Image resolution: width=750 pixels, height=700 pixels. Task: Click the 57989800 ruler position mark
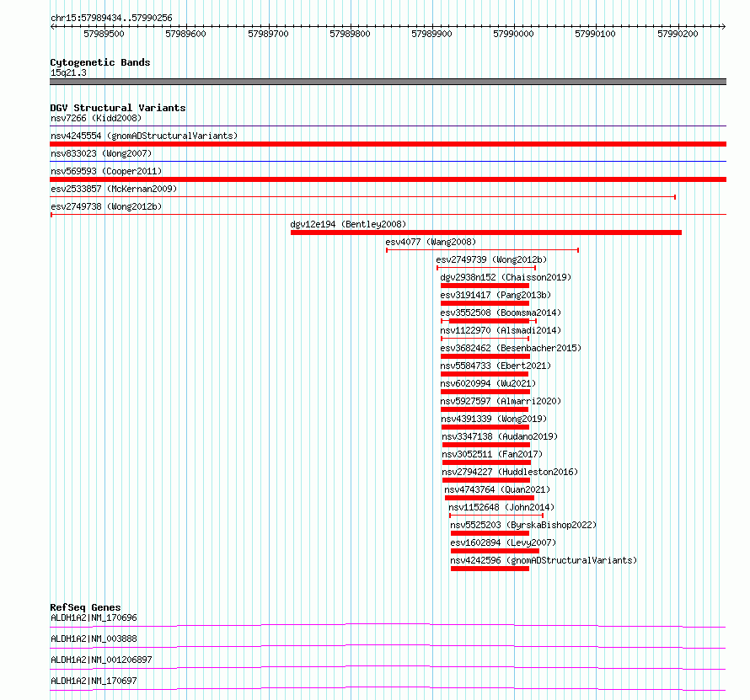(350, 34)
